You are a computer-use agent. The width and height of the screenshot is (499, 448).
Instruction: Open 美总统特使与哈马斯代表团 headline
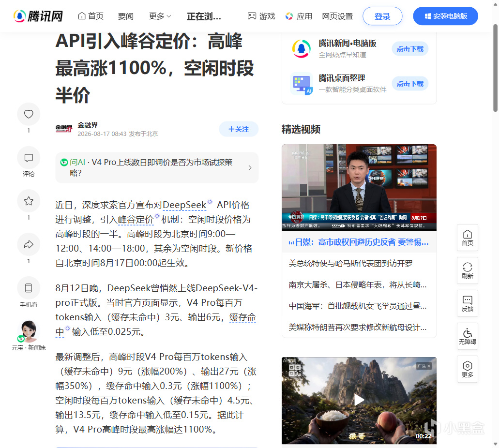(350, 264)
